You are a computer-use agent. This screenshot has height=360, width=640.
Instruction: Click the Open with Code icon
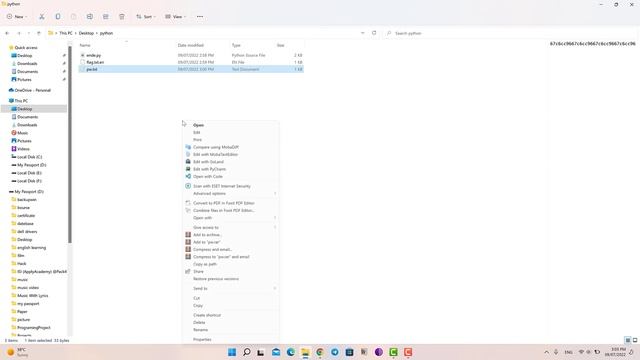tap(188, 176)
